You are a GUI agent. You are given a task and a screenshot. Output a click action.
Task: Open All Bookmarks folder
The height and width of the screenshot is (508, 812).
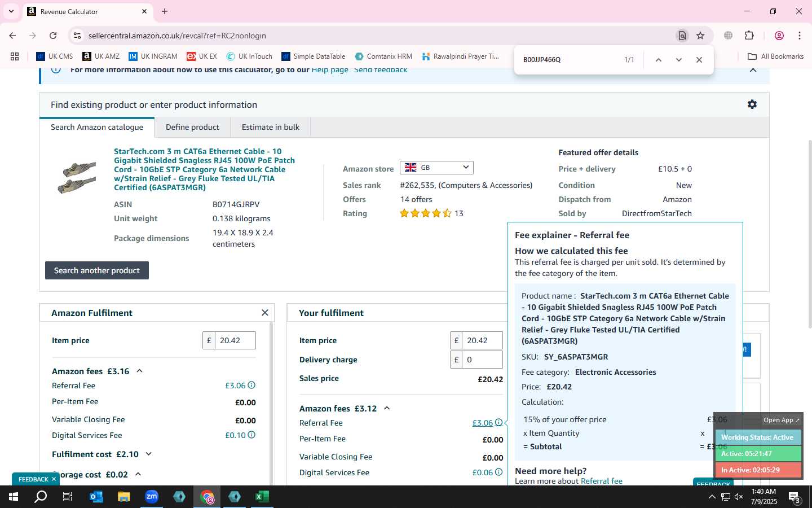coord(776,56)
